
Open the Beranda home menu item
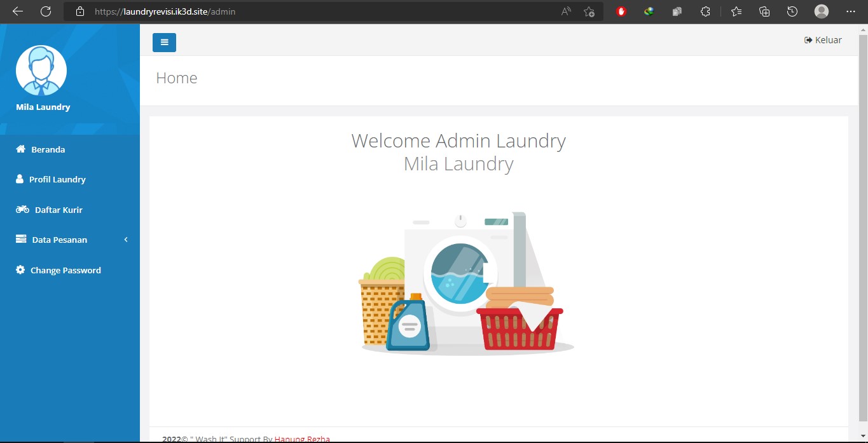click(48, 149)
